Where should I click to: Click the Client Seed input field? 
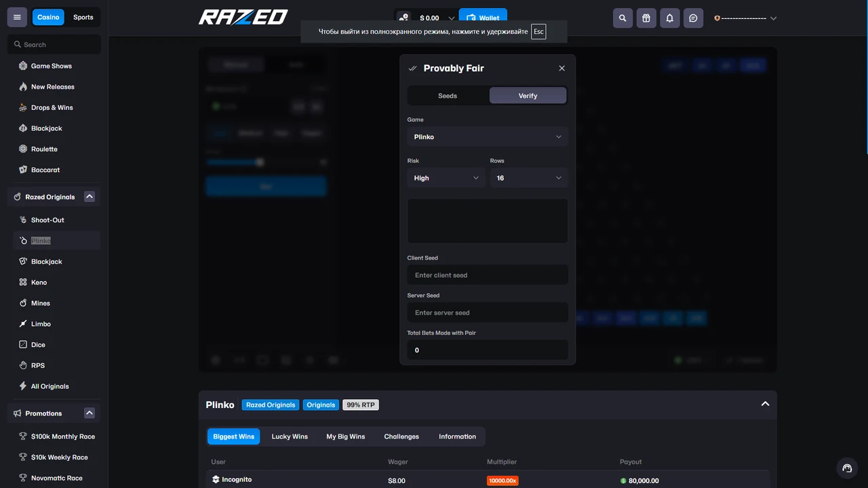pyautogui.click(x=488, y=275)
